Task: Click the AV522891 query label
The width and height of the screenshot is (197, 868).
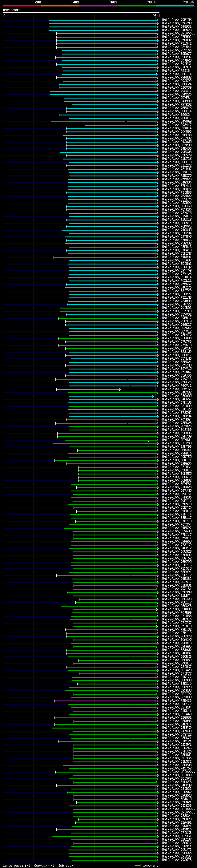Action: (x=11, y=10)
